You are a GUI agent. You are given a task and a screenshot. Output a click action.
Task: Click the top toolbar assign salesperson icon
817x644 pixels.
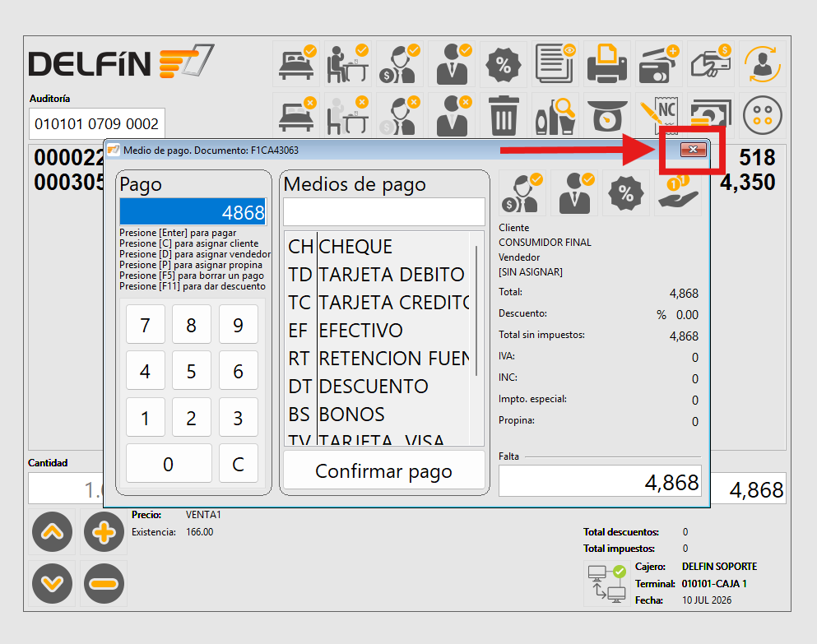tap(452, 64)
